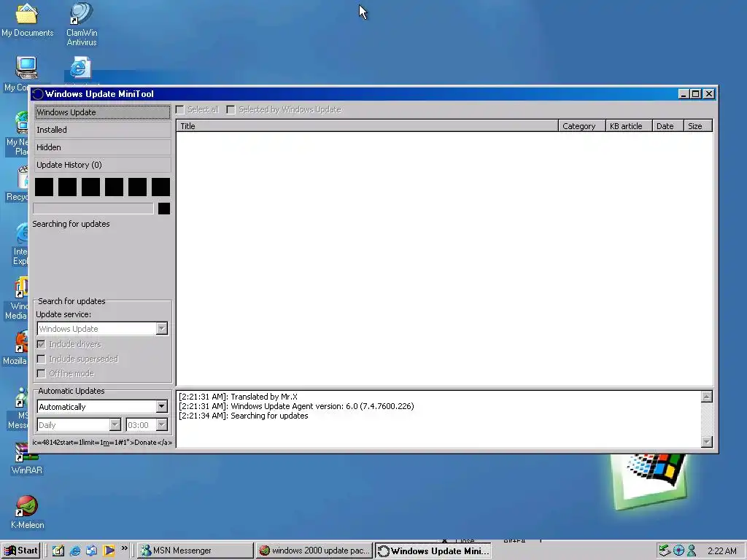Sort by the Title column header
Image resolution: width=747 pixels, height=560 pixels.
(368, 126)
